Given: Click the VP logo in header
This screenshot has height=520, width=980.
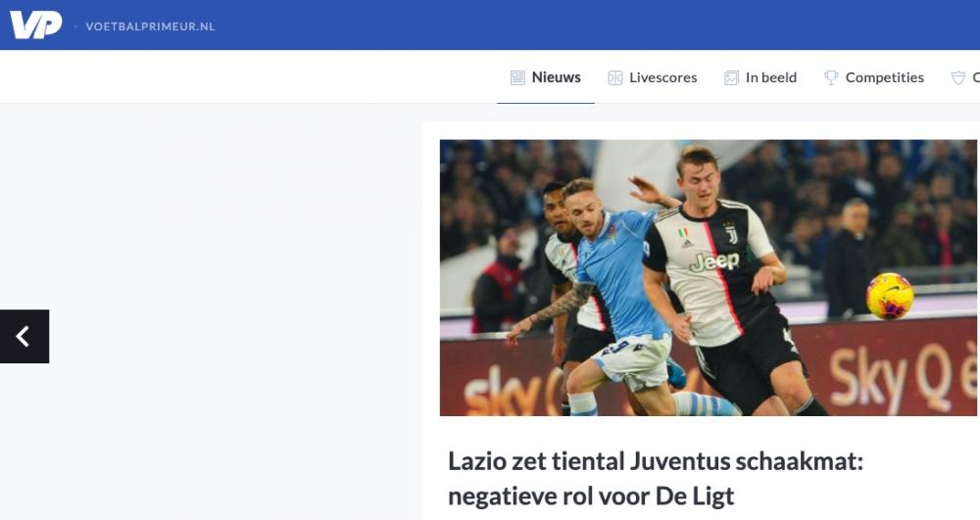Looking at the screenshot, I should (x=35, y=24).
